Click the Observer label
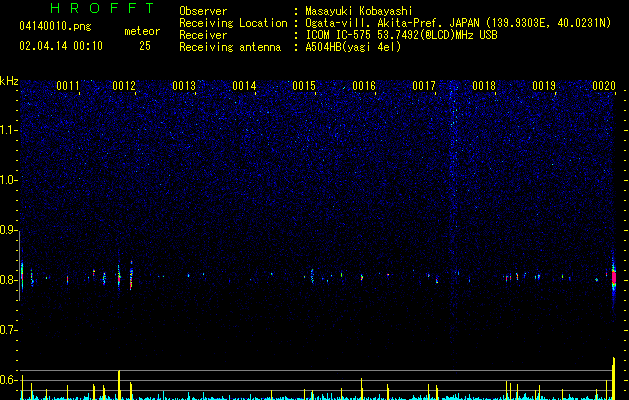 pos(203,11)
